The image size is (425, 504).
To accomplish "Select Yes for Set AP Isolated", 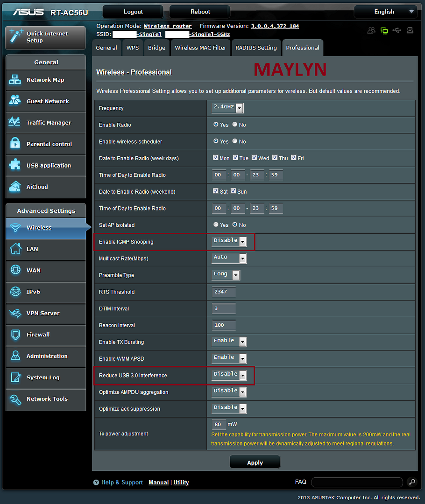I will pyautogui.click(x=216, y=224).
